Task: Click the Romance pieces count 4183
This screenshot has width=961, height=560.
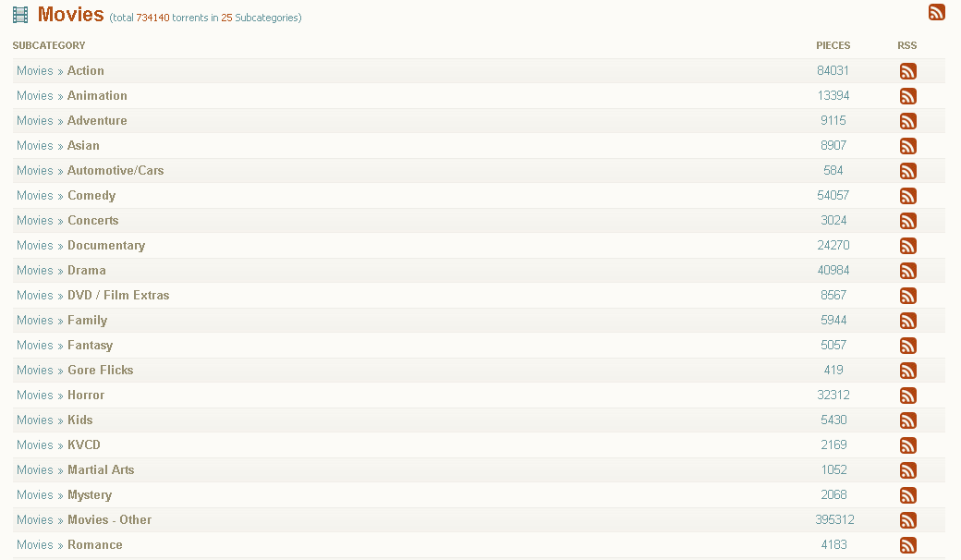Action: point(833,544)
